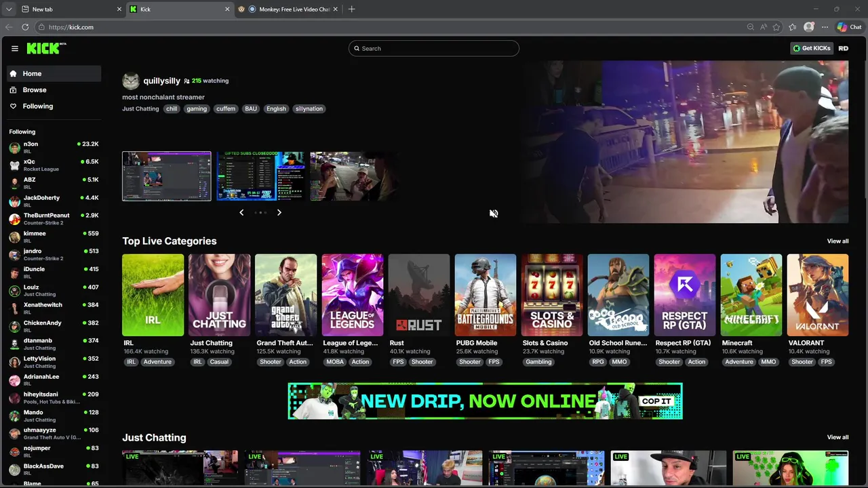Open the Browse sidebar item
Viewport: 868px width, 488px height.
(54, 89)
